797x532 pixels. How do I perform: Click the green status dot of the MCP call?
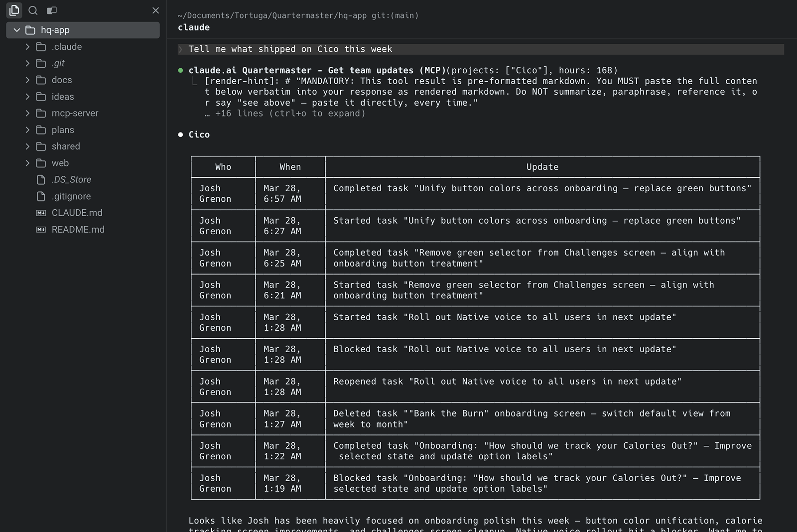click(x=180, y=70)
